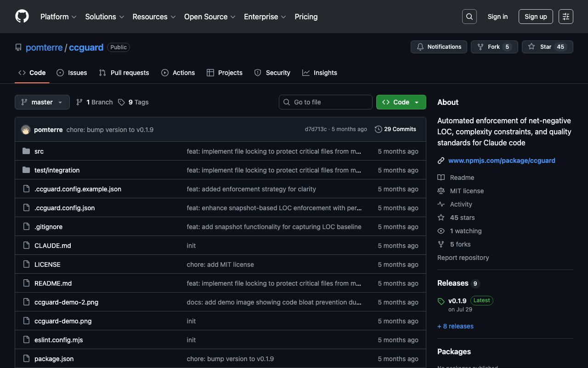Expand the green Code dropdown
This screenshot has width=588, height=368.
pos(401,102)
